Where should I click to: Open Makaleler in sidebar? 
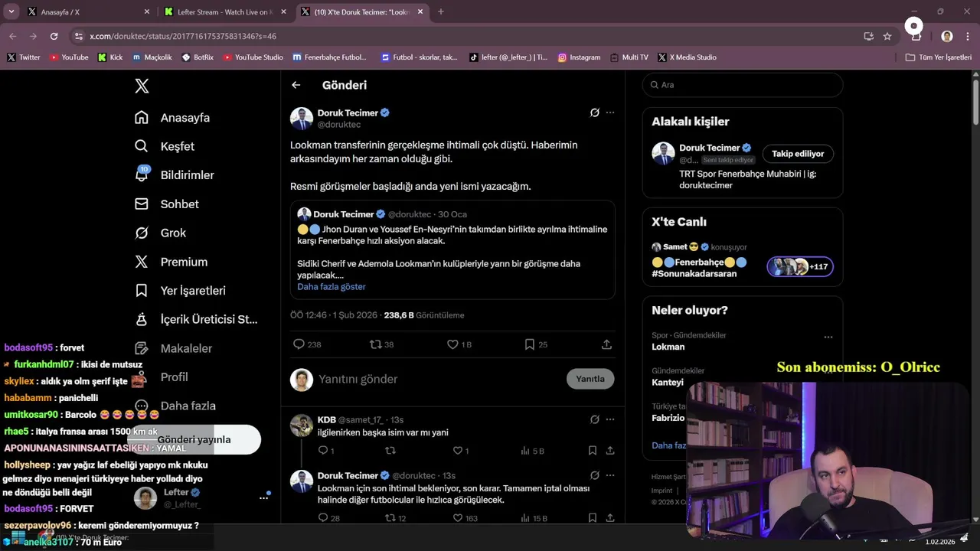173,348
